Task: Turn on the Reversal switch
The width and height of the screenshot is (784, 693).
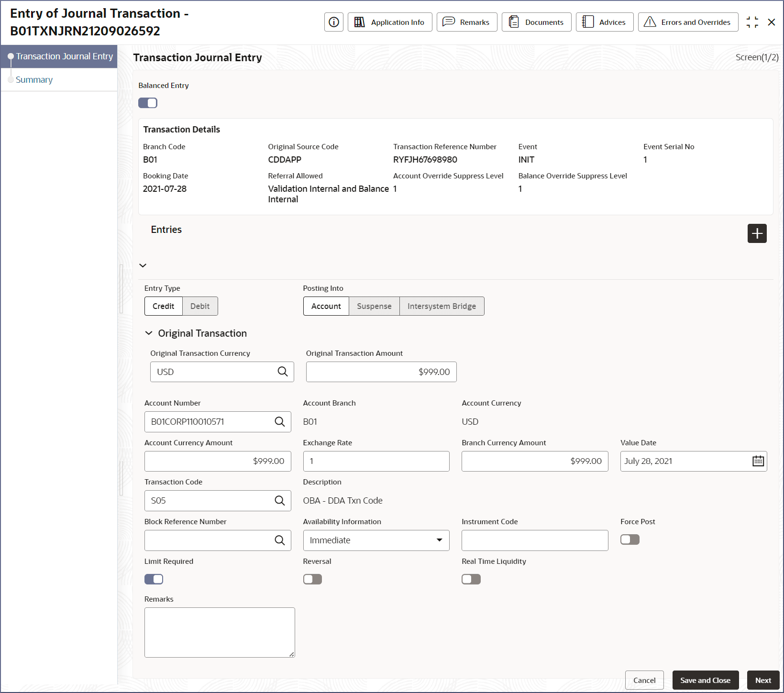Action: coord(312,579)
